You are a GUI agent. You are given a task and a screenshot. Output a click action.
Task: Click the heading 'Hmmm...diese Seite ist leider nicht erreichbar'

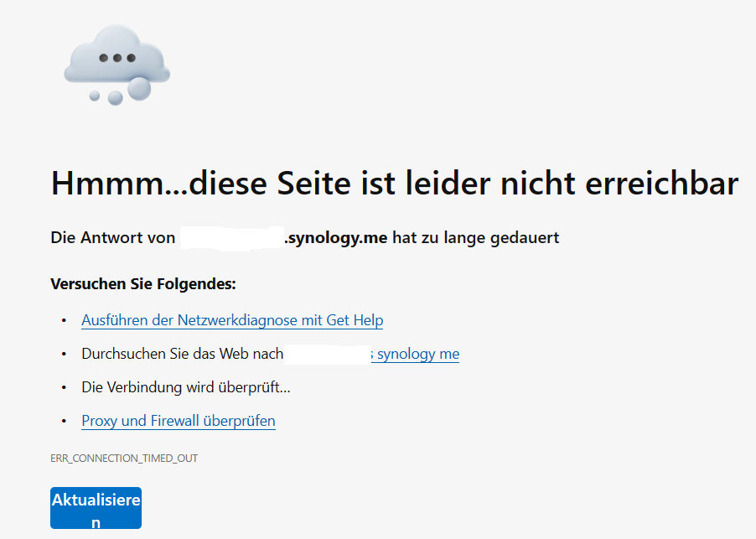point(395,184)
